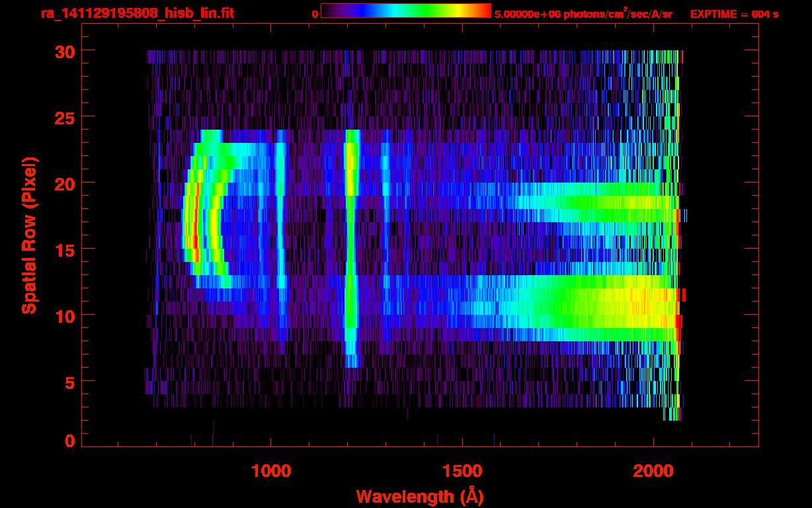Click the 2000 wavelength tick label

point(653,470)
